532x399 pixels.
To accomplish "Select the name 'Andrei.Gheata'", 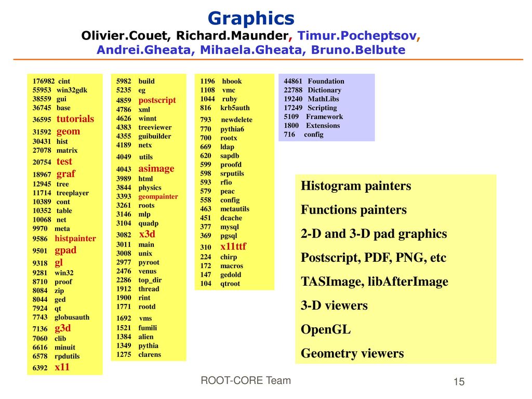I will pyautogui.click(x=144, y=50).
